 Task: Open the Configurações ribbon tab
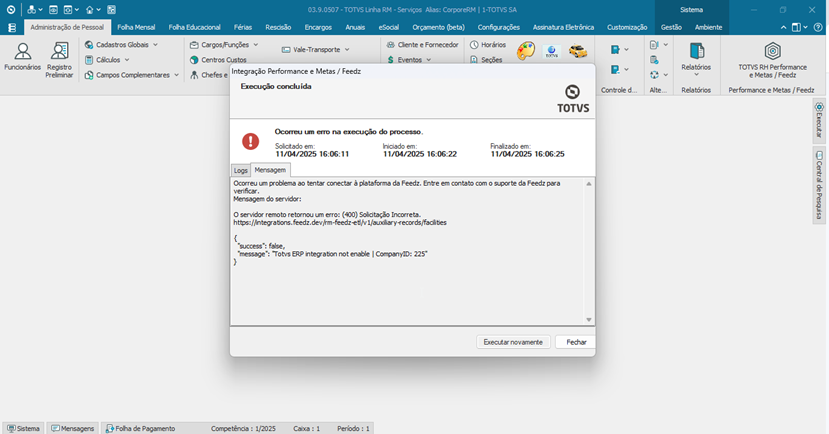pyautogui.click(x=499, y=27)
